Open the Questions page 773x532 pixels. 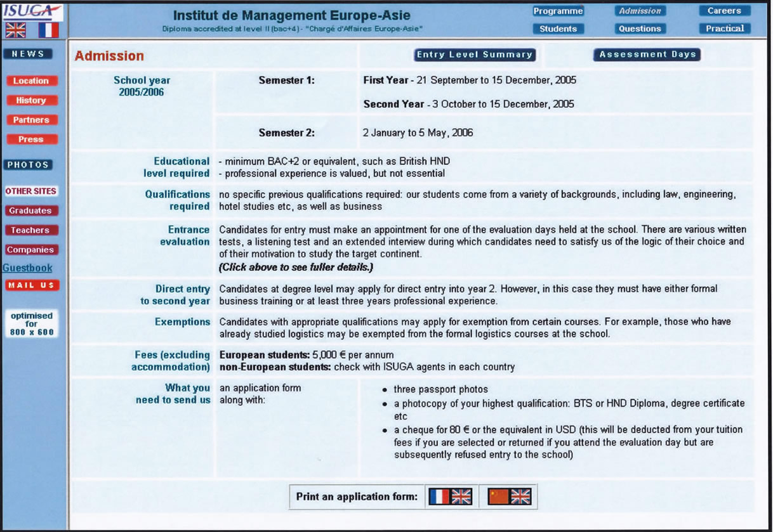(640, 29)
